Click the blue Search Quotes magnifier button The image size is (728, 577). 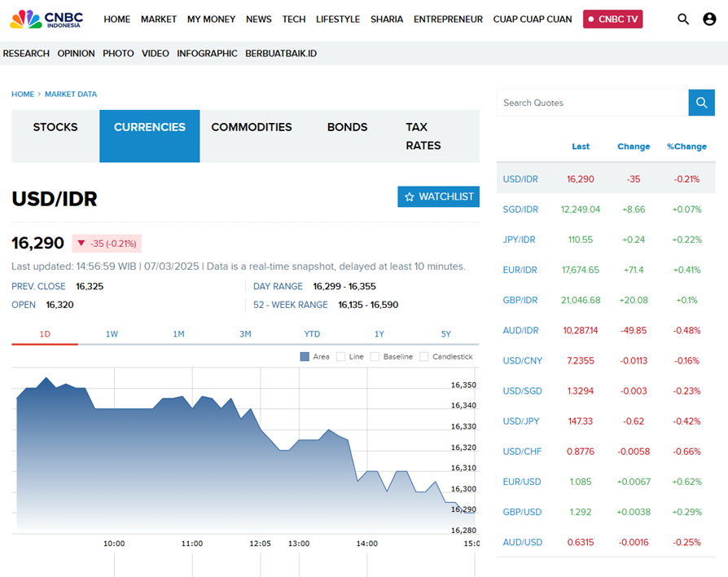pos(701,103)
